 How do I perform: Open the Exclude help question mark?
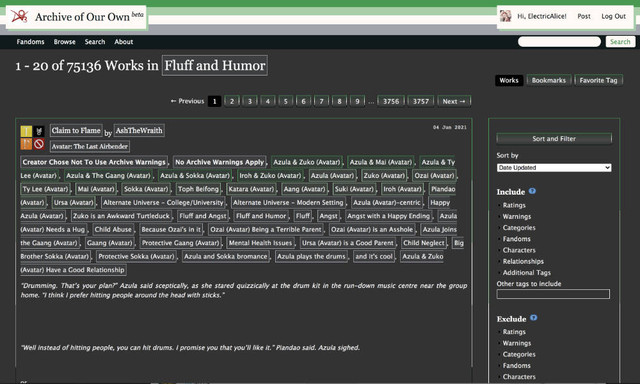pyautogui.click(x=533, y=318)
